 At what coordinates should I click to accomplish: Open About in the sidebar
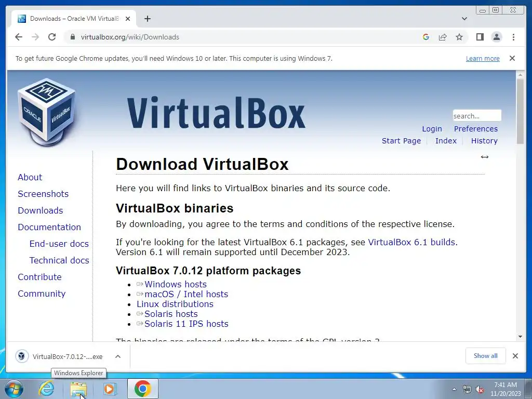pos(30,177)
